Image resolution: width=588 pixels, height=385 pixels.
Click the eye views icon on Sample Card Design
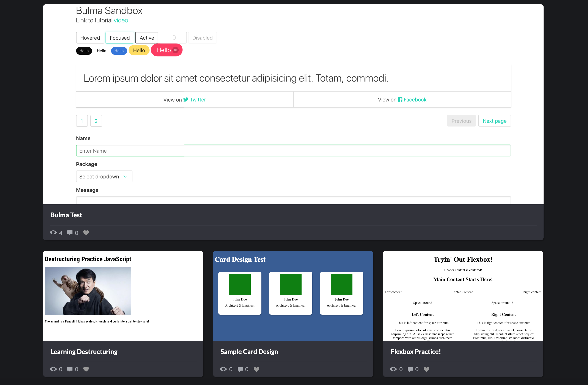pos(223,369)
